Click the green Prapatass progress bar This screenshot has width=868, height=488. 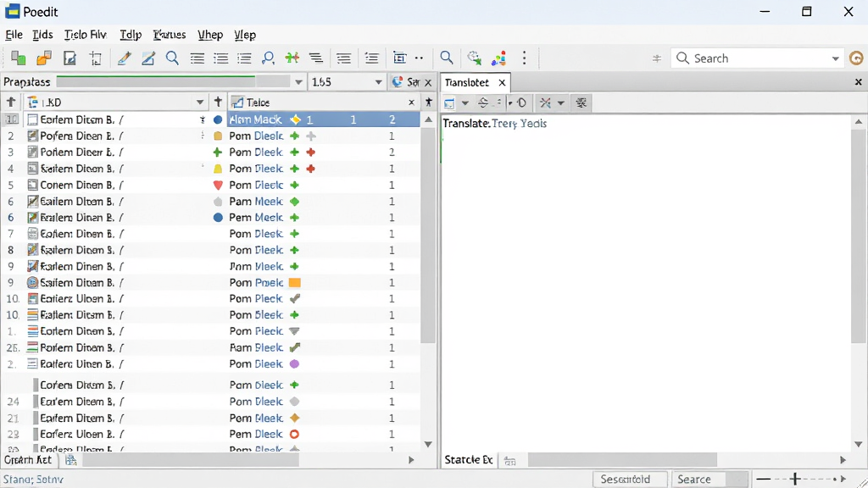(x=173, y=82)
